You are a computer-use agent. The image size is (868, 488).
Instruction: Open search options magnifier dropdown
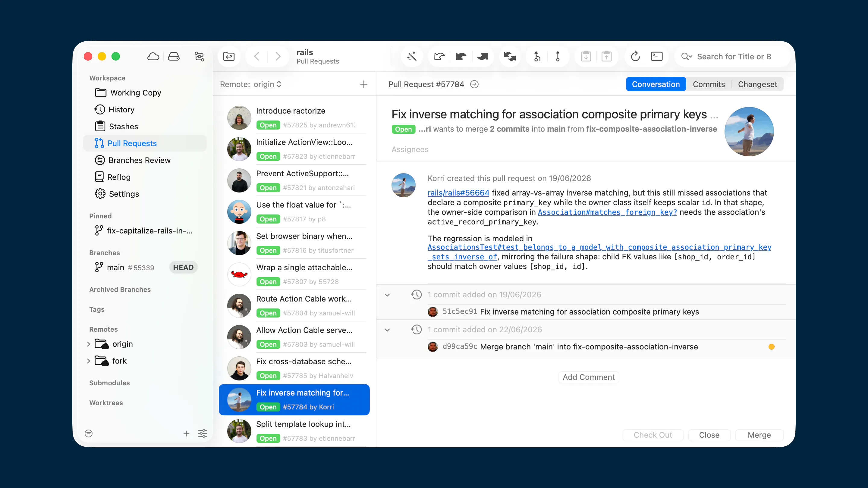coord(686,56)
